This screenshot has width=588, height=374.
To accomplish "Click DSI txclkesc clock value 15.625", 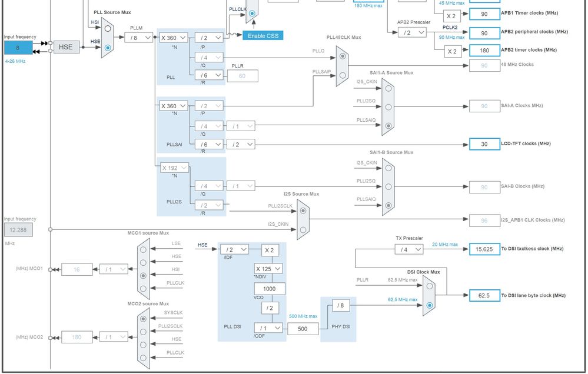I will 484,249.
